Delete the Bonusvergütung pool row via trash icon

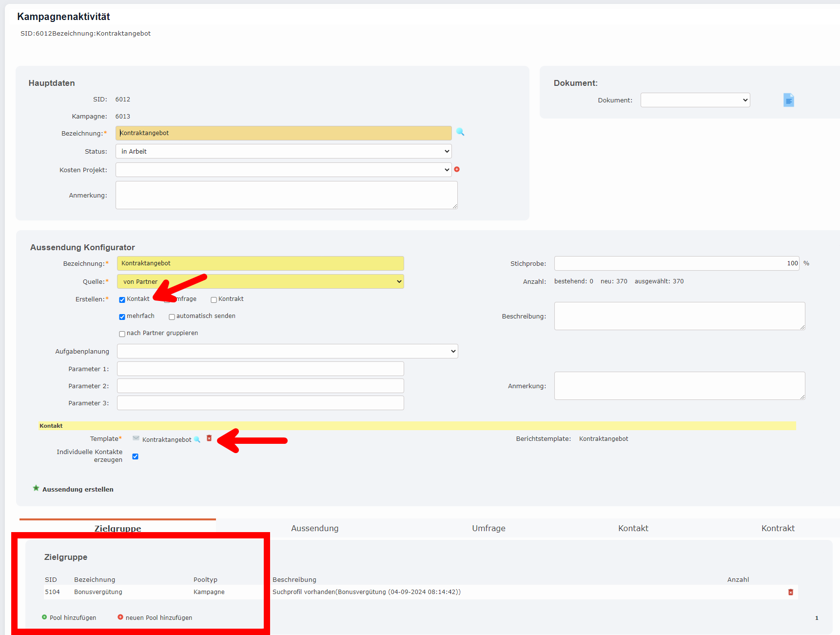tap(790, 592)
